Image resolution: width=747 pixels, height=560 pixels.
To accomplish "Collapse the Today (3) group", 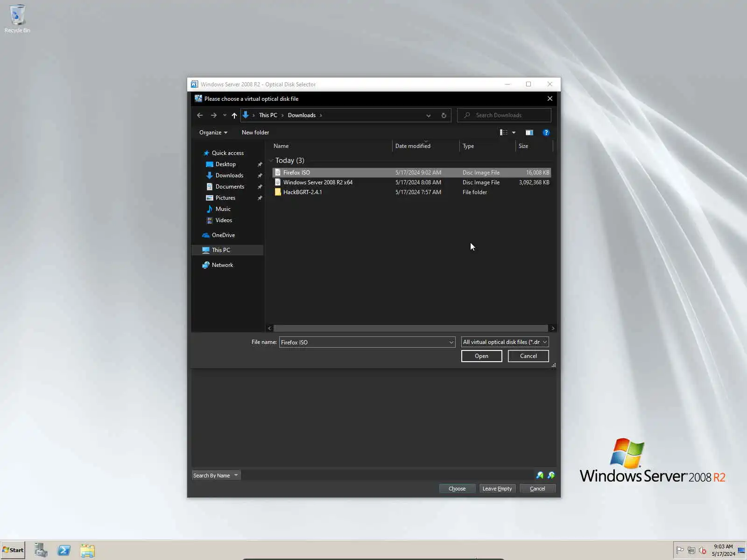I will click(x=271, y=161).
